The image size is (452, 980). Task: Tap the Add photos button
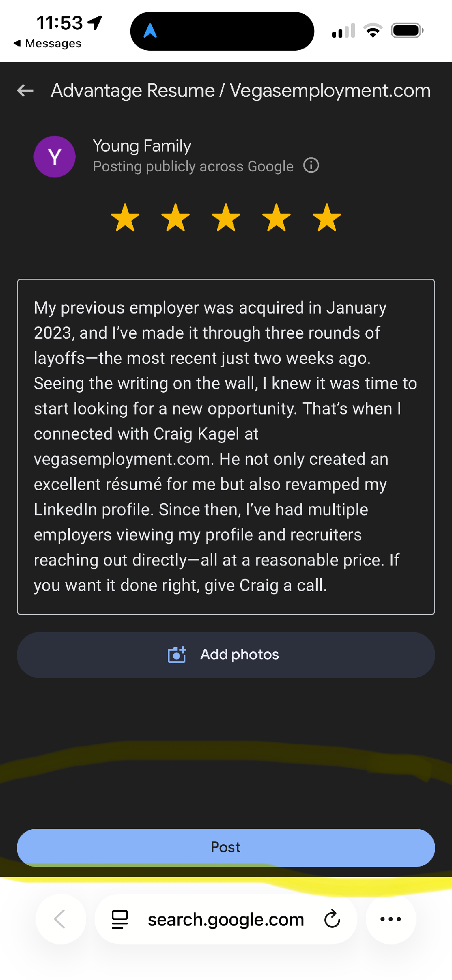click(x=226, y=655)
